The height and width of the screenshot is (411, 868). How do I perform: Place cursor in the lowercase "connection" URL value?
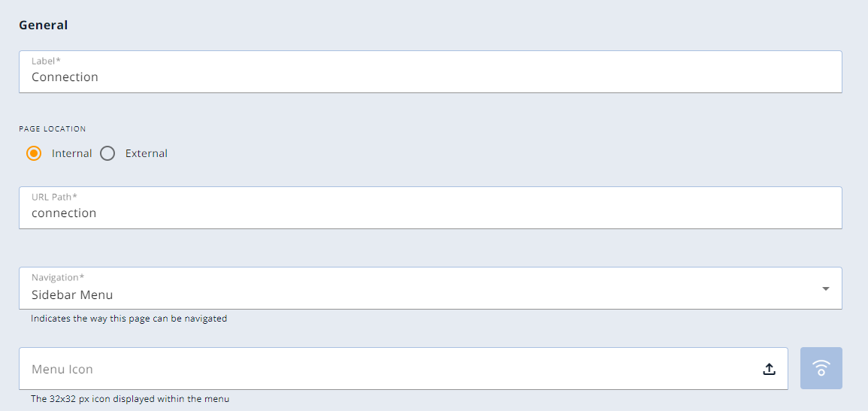64,213
